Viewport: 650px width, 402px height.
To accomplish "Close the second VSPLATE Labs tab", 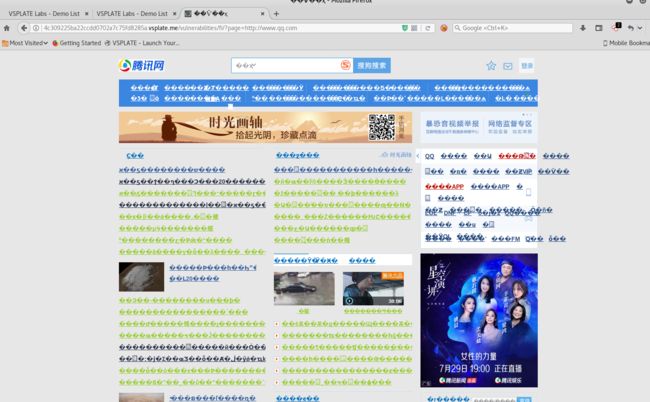I will tap(175, 14).
